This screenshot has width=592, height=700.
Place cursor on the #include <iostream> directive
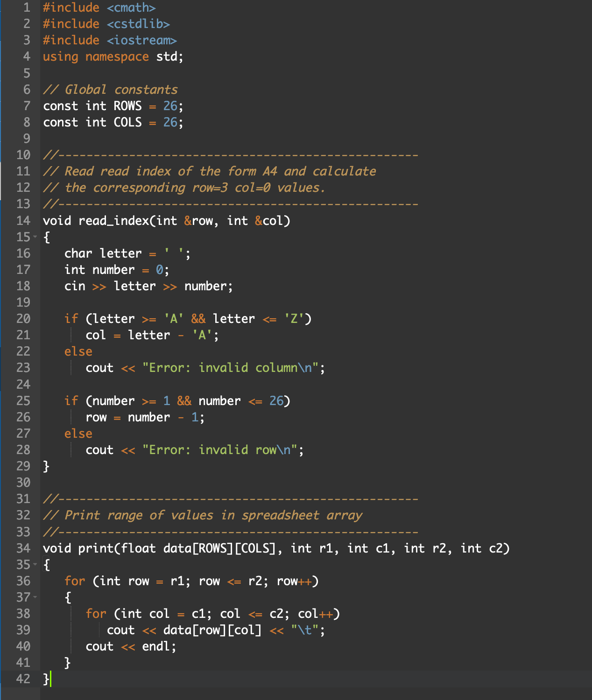tap(110, 40)
